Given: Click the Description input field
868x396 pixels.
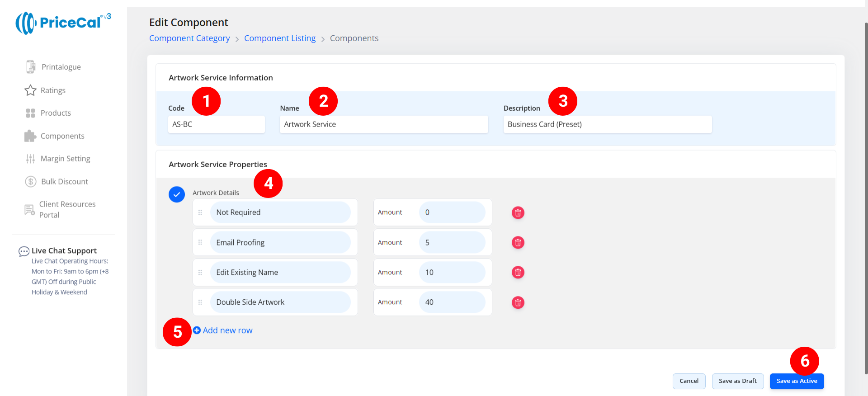Looking at the screenshot, I should coord(607,124).
